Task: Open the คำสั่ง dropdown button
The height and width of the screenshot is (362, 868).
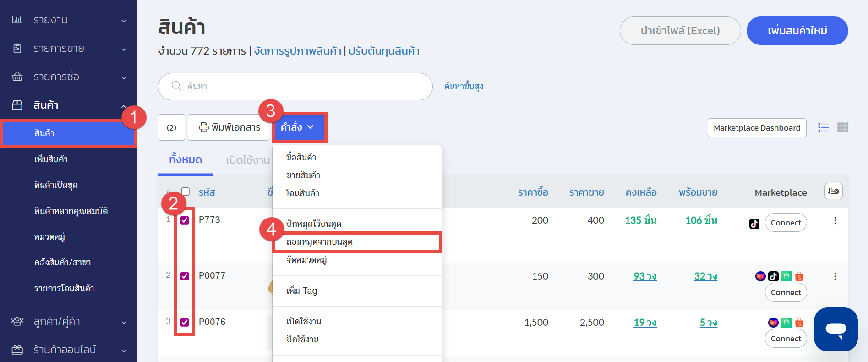Action: (x=298, y=127)
